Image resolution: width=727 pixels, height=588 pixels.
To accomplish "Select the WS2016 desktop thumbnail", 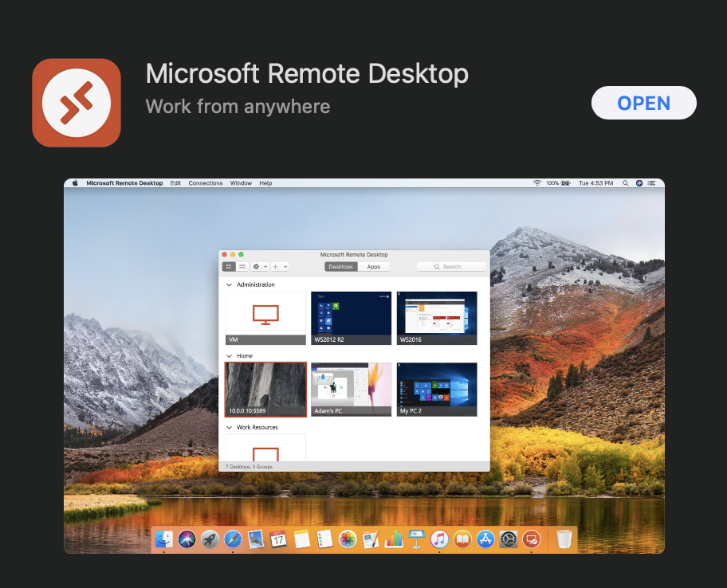I will pyautogui.click(x=437, y=318).
